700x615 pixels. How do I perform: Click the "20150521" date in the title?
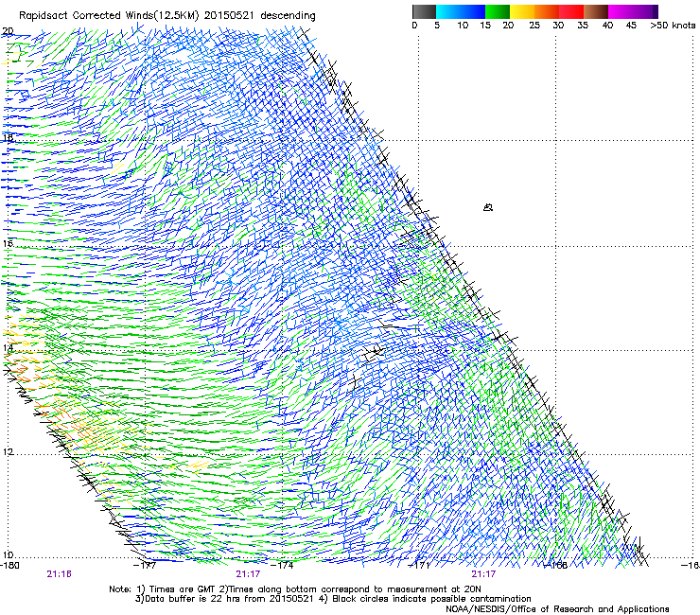(229, 16)
